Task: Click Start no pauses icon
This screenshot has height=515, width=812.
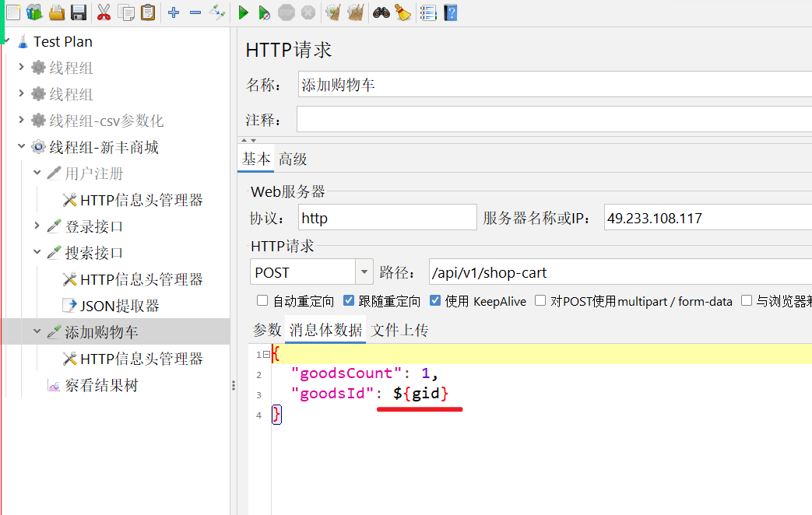Action: 264,12
